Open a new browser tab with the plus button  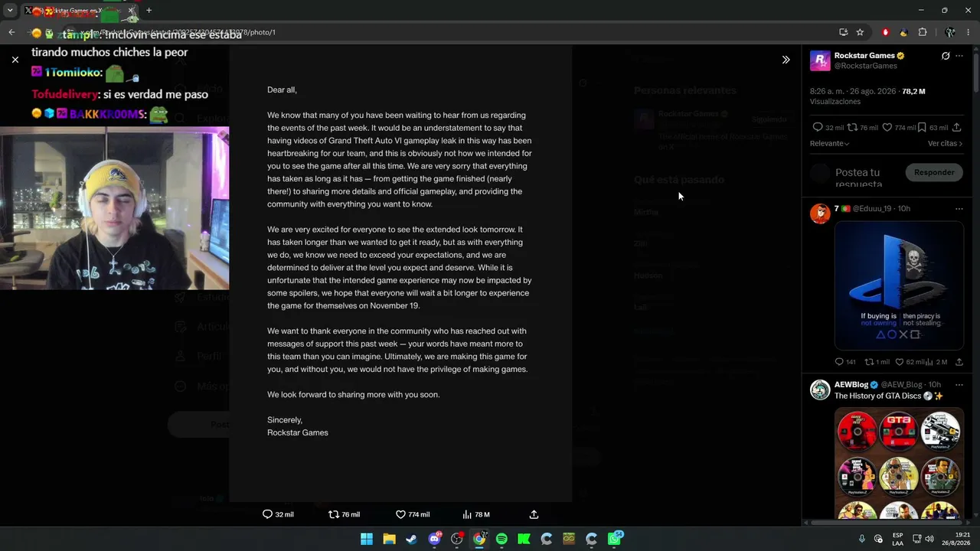pos(149,11)
